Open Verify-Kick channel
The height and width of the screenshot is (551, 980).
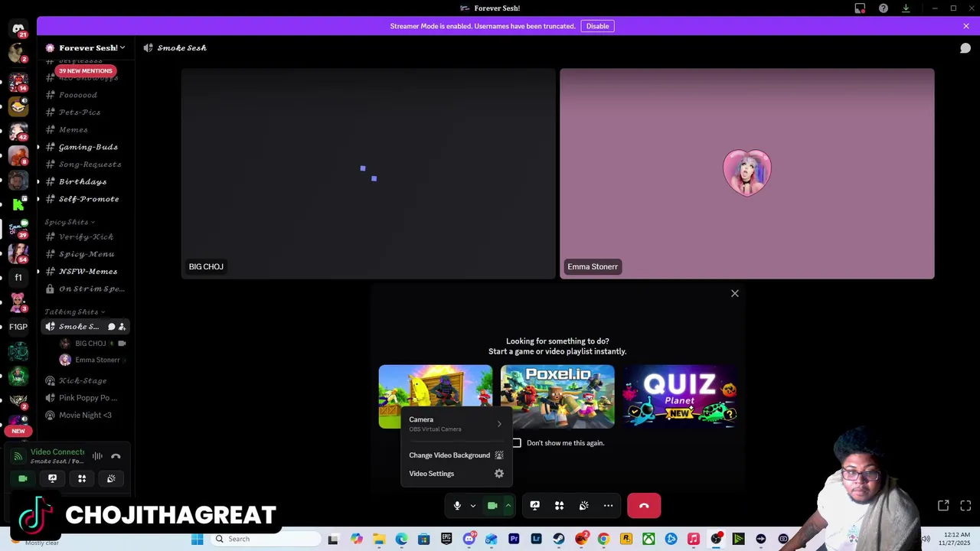point(85,237)
